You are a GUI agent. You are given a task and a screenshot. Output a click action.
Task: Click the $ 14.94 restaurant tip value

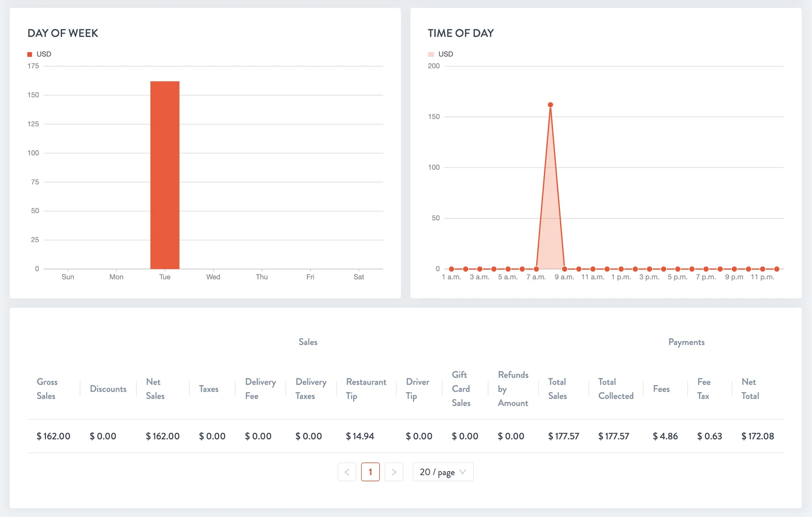360,436
